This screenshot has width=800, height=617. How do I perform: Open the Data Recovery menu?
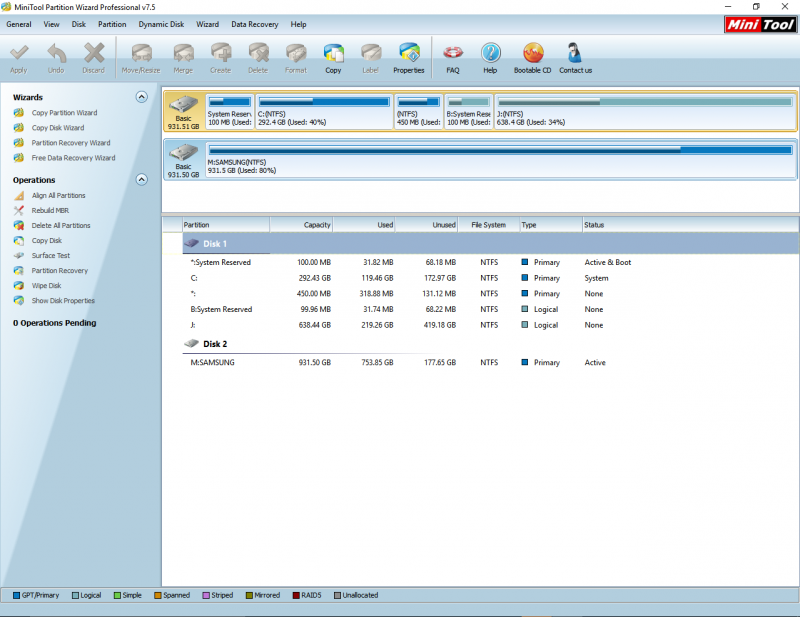tap(255, 24)
